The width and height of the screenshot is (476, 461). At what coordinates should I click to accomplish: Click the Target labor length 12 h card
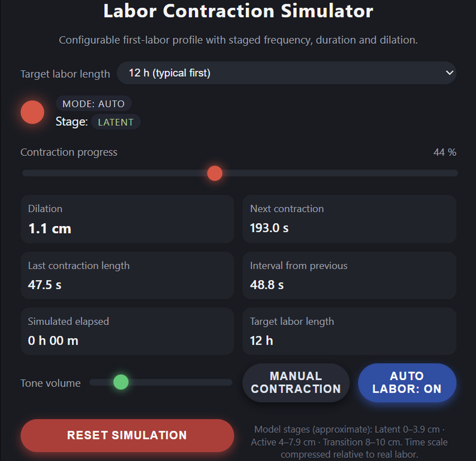[x=349, y=331]
